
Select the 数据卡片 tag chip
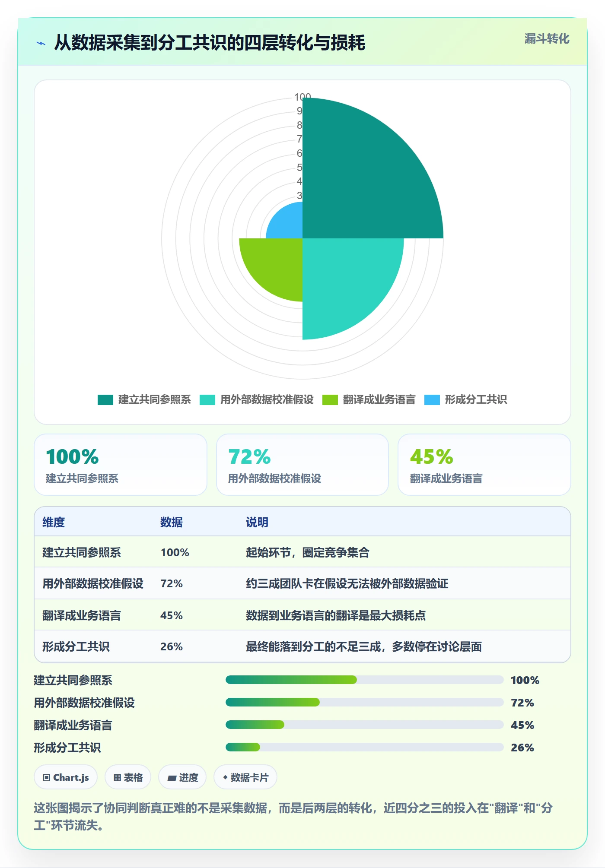click(245, 777)
